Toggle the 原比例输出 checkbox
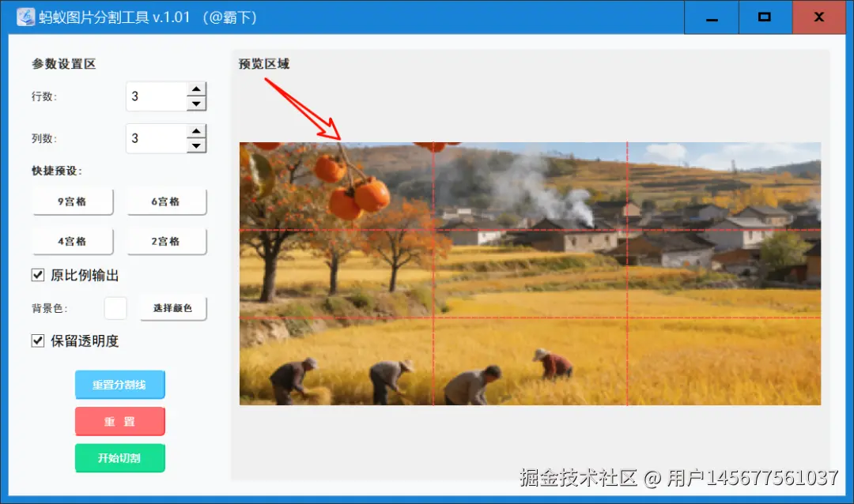Viewport: 854px width, 504px height. 38,275
